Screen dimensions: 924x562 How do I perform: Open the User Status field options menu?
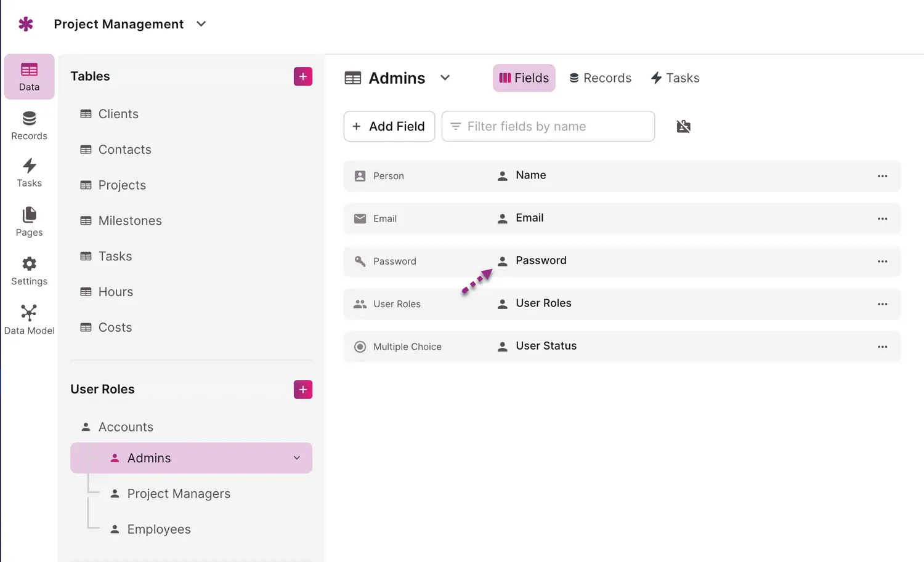[x=882, y=347]
